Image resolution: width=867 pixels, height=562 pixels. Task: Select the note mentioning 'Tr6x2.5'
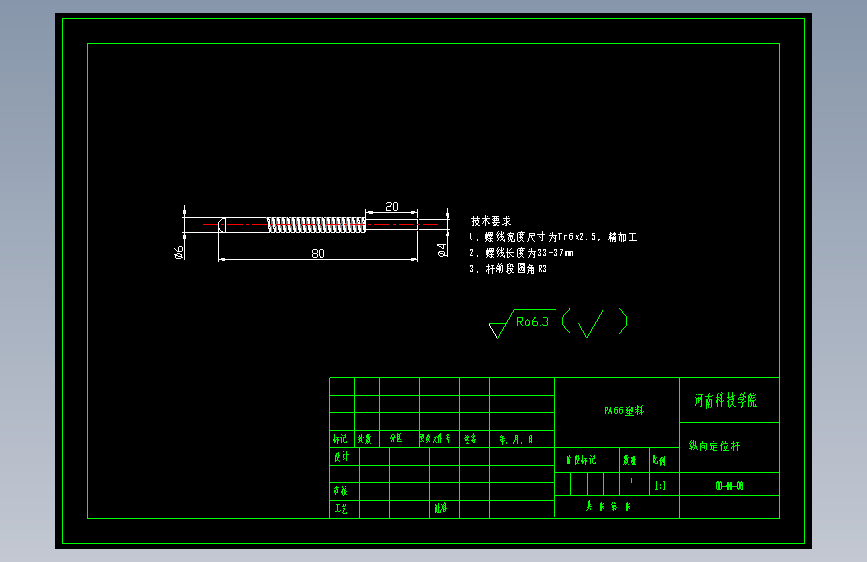[x=553, y=237]
